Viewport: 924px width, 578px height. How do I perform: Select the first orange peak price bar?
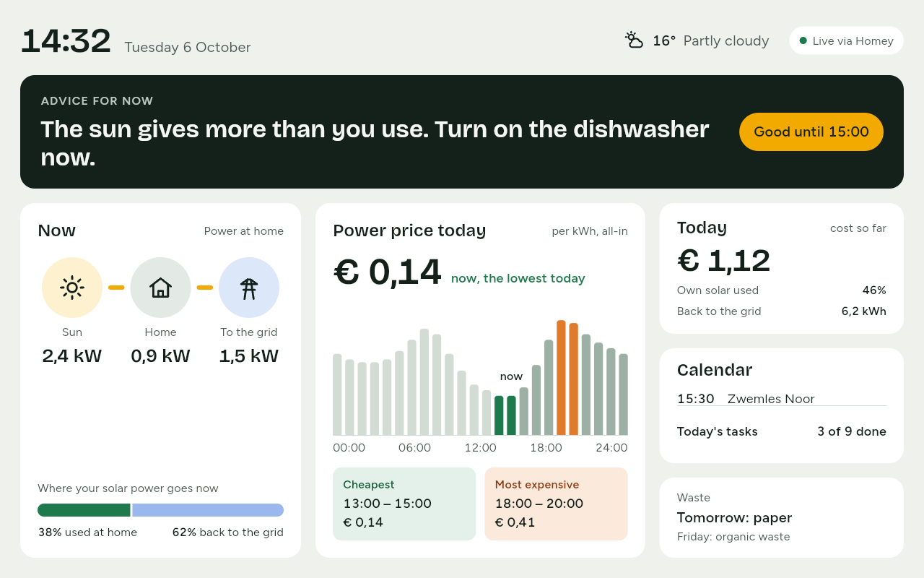click(x=561, y=377)
